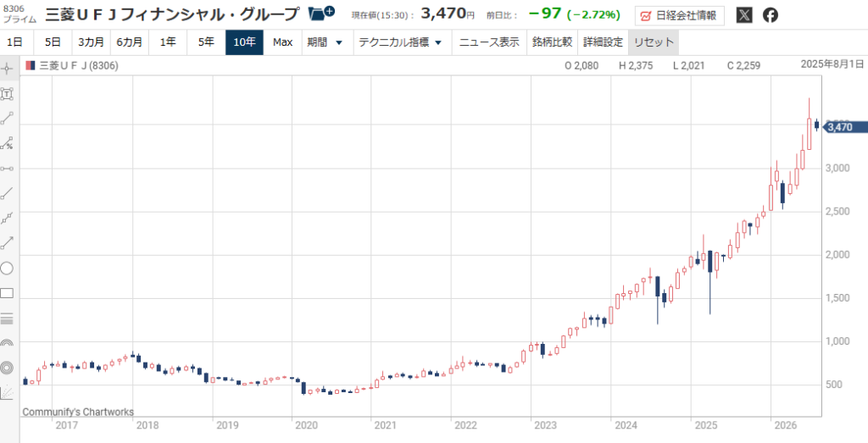Select the concentric circles tool

pyautogui.click(x=7, y=368)
